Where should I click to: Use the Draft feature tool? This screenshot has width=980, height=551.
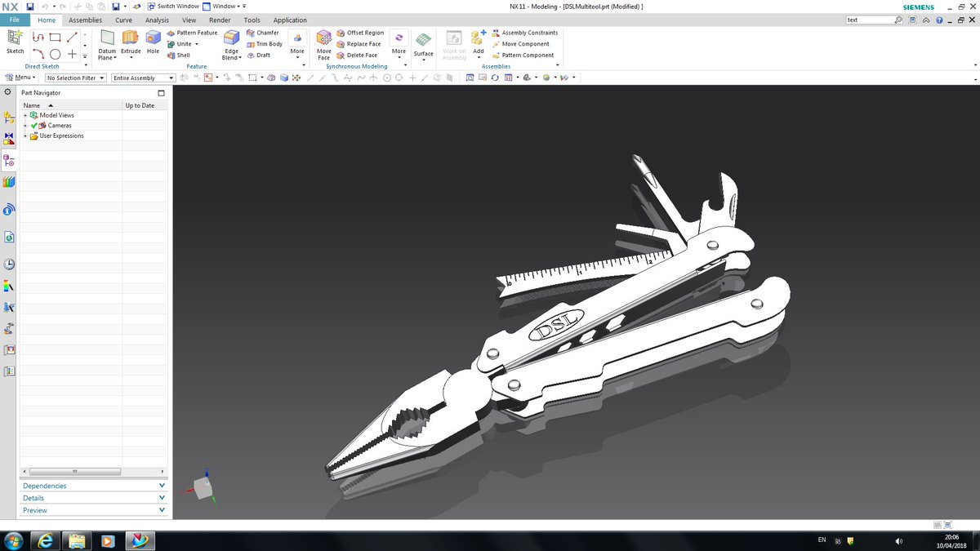(x=258, y=56)
